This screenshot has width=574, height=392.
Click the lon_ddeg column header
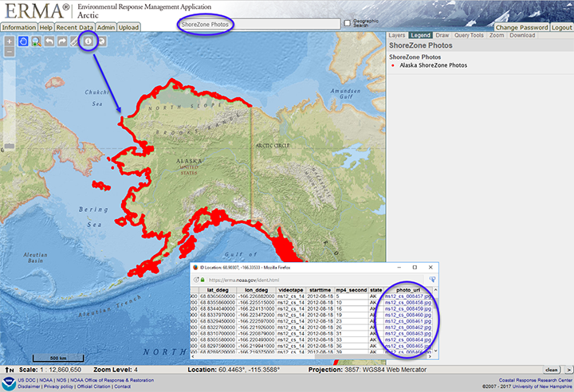click(256, 290)
